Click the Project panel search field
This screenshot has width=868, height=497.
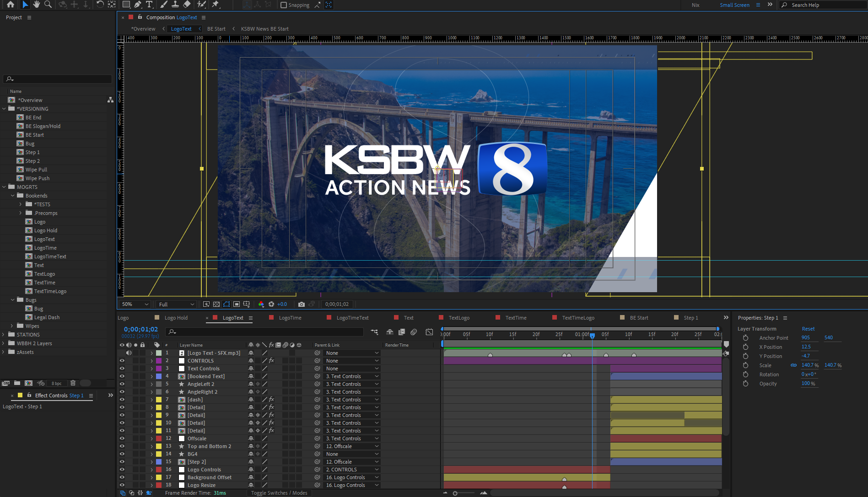(58, 79)
